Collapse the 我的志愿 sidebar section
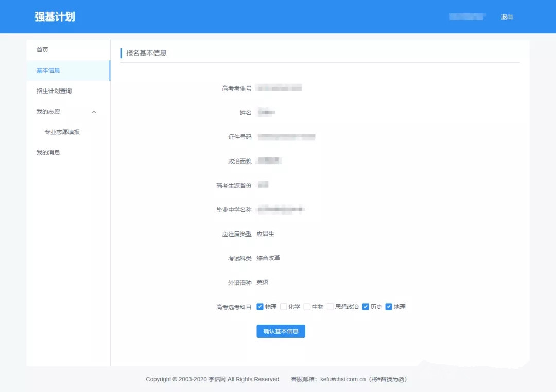The height and width of the screenshot is (392, 556). click(94, 112)
